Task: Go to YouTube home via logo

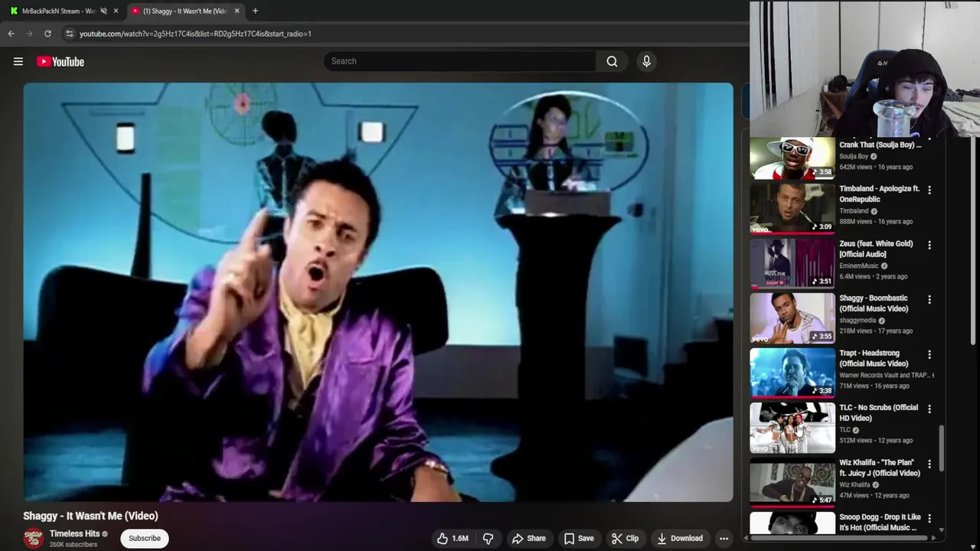Action: (x=60, y=62)
